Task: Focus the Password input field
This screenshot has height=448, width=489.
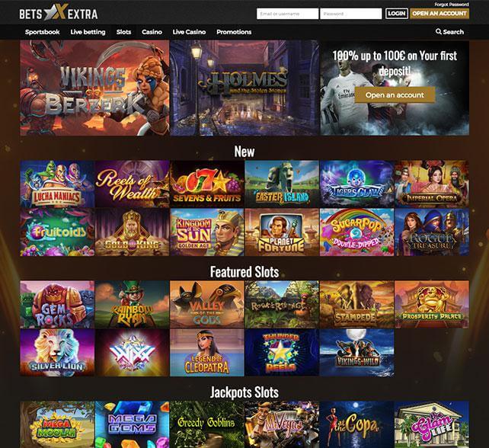Action: tap(351, 14)
